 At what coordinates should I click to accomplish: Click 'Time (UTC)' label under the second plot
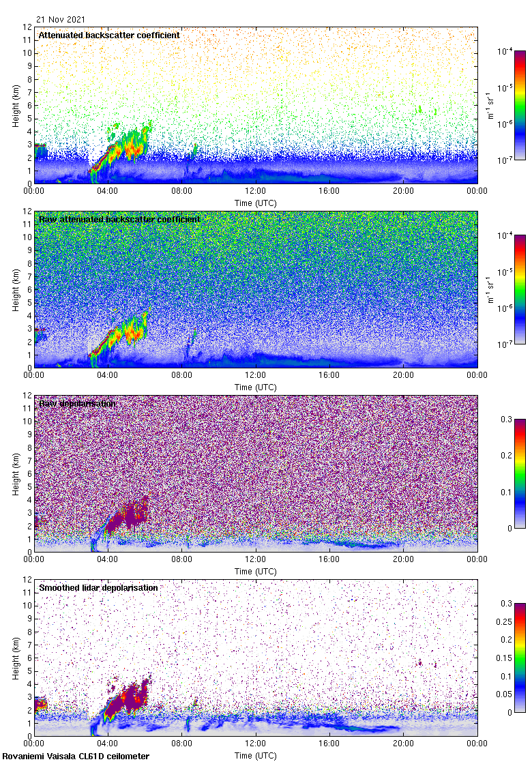pyautogui.click(x=255, y=387)
